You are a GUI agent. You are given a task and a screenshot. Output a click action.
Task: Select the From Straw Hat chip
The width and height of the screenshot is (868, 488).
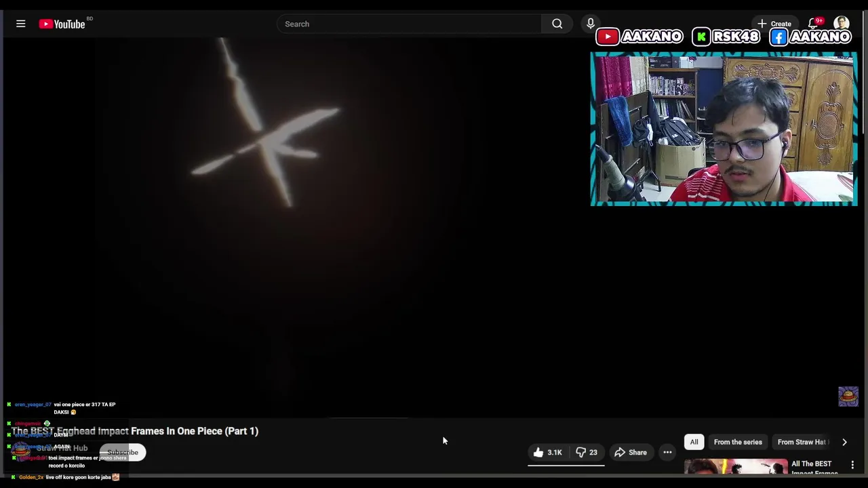coord(802,442)
